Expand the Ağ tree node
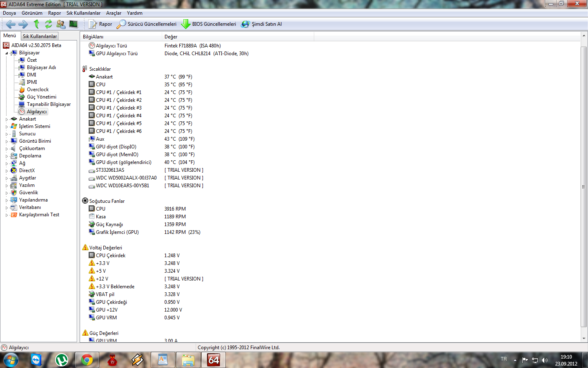This screenshot has height=368, width=588. pyautogui.click(x=7, y=164)
